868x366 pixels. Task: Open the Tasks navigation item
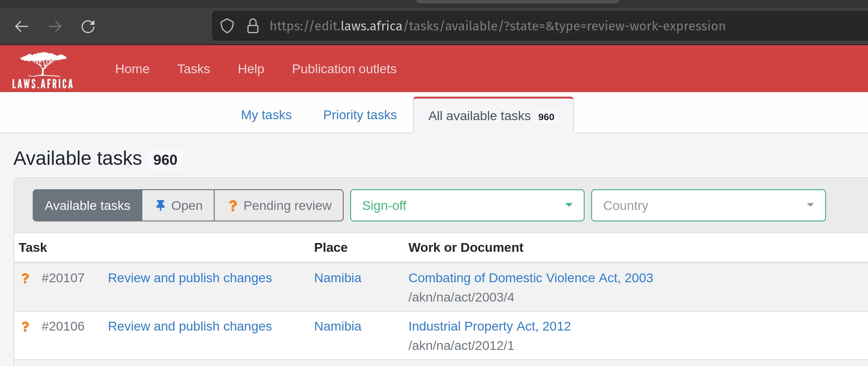pos(194,69)
